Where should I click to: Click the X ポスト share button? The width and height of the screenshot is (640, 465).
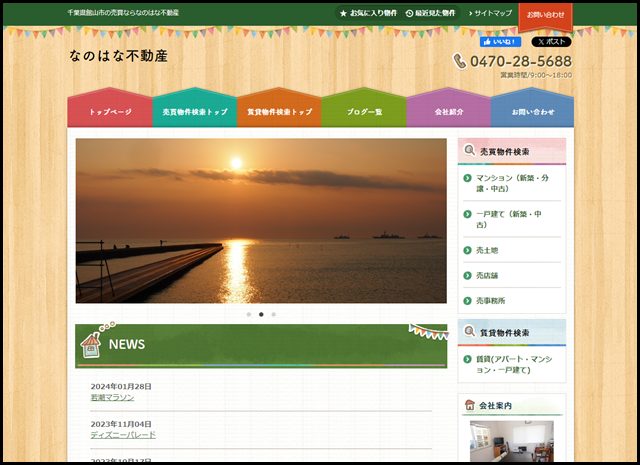click(551, 42)
